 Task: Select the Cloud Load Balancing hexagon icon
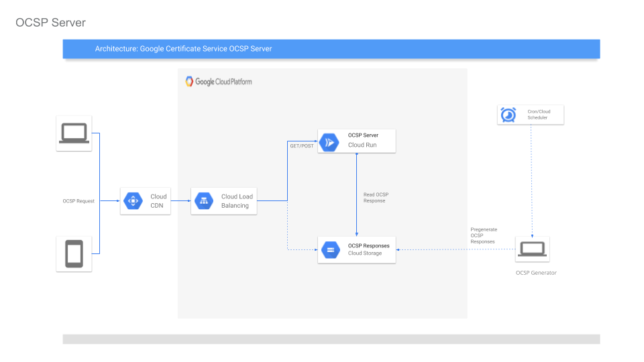(x=204, y=200)
